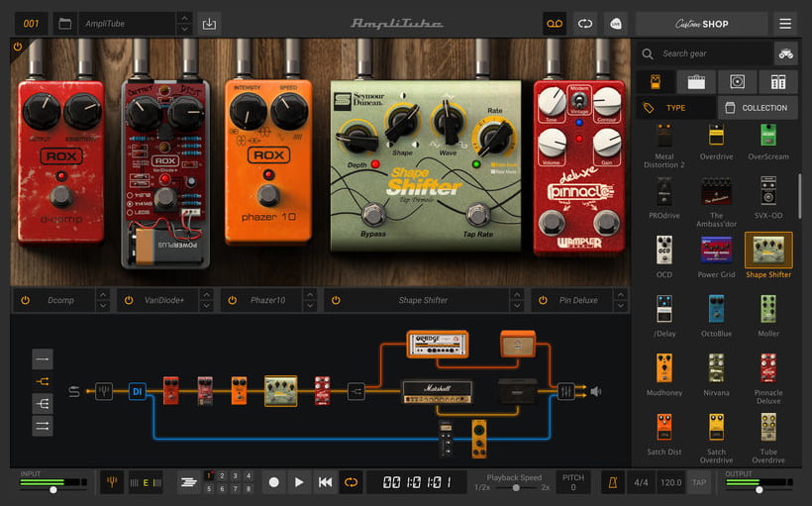The width and height of the screenshot is (812, 506).
Task: Click the Playback Speed slider
Action: 515,487
